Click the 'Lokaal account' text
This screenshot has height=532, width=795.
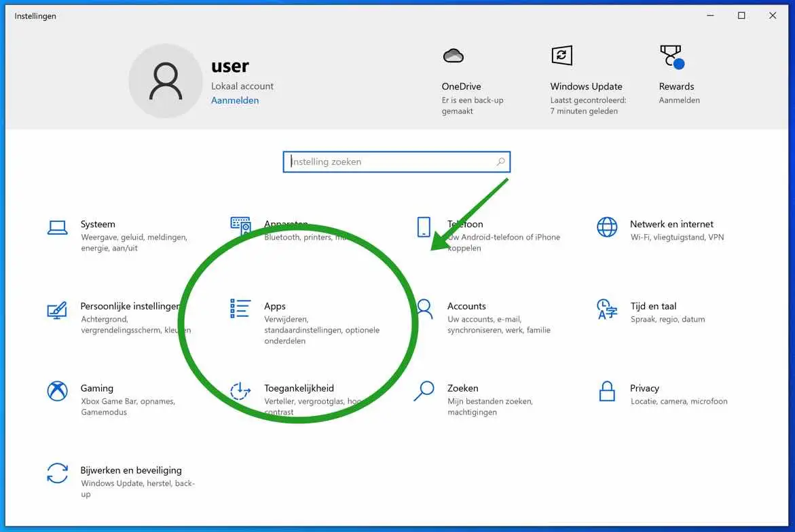[242, 86]
